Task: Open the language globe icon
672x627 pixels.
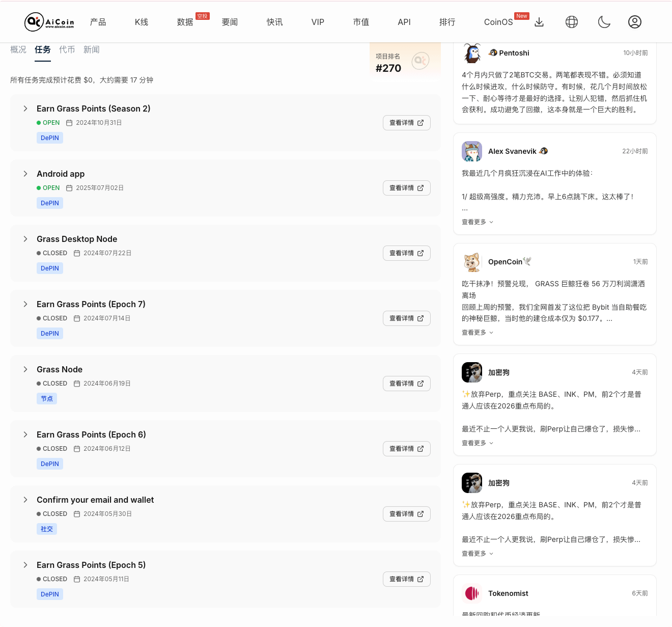Action: point(571,22)
